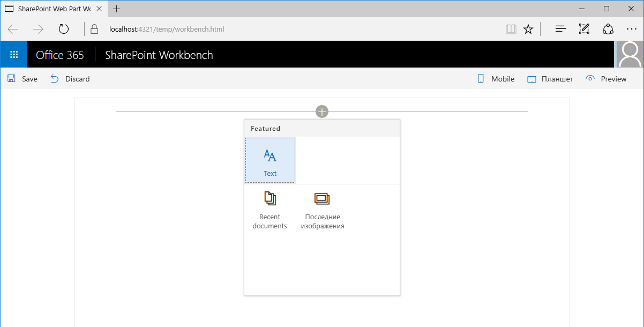Refresh the workbench page

(64, 29)
